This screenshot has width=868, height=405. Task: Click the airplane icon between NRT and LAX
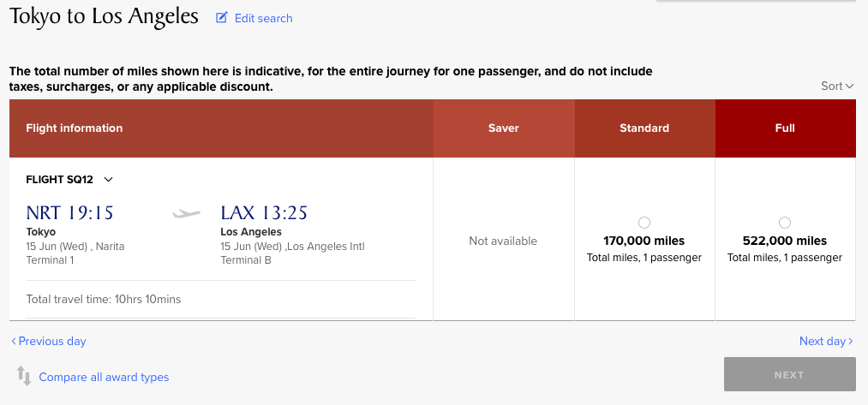coord(186,213)
